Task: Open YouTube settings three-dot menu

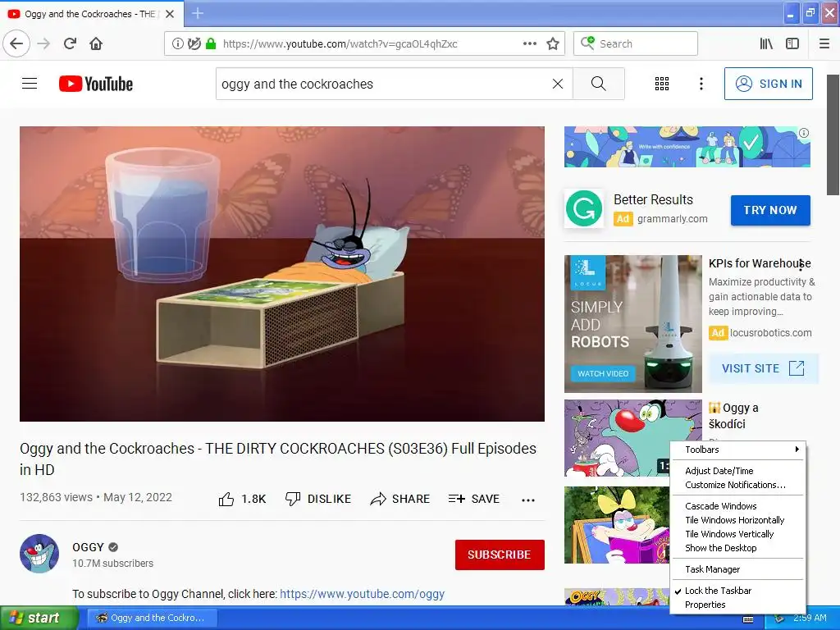Action: point(701,84)
